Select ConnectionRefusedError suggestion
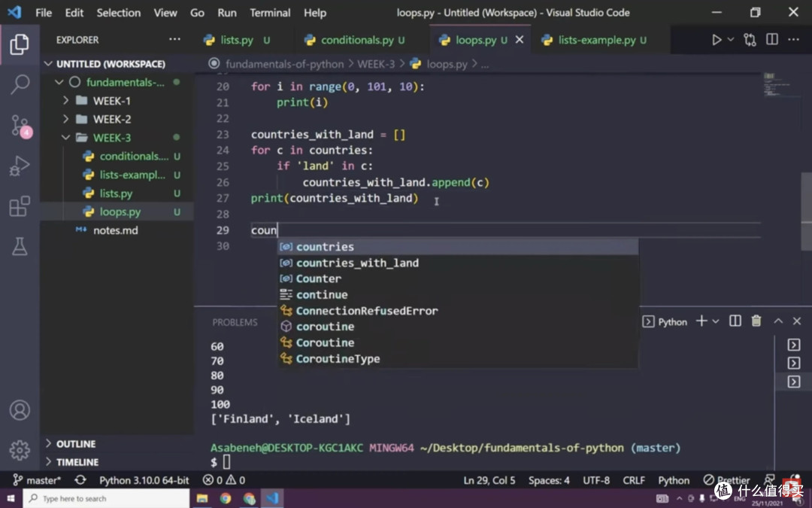The height and width of the screenshot is (508, 812). click(x=459, y=311)
